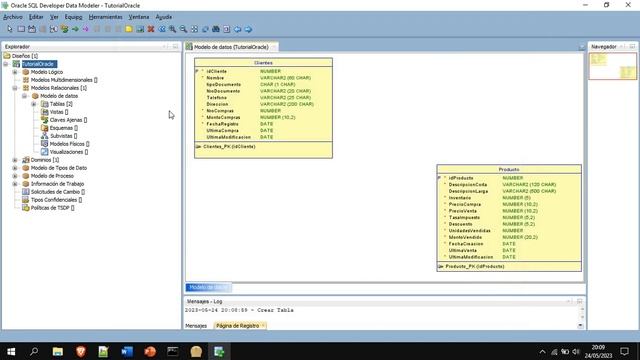Expand the Tablas [2] node

[34, 104]
